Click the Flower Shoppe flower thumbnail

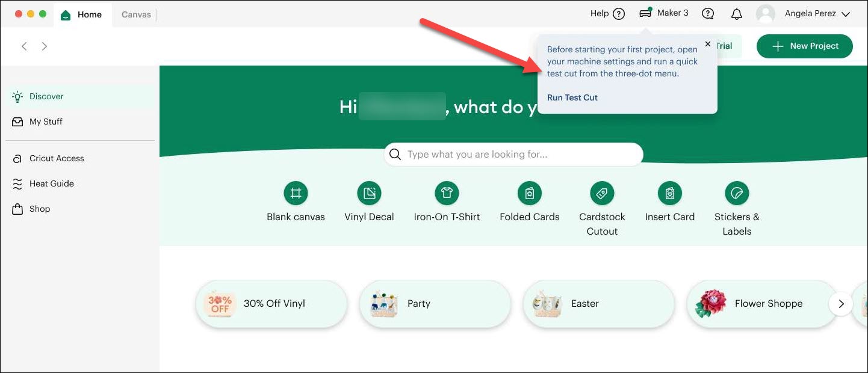710,304
